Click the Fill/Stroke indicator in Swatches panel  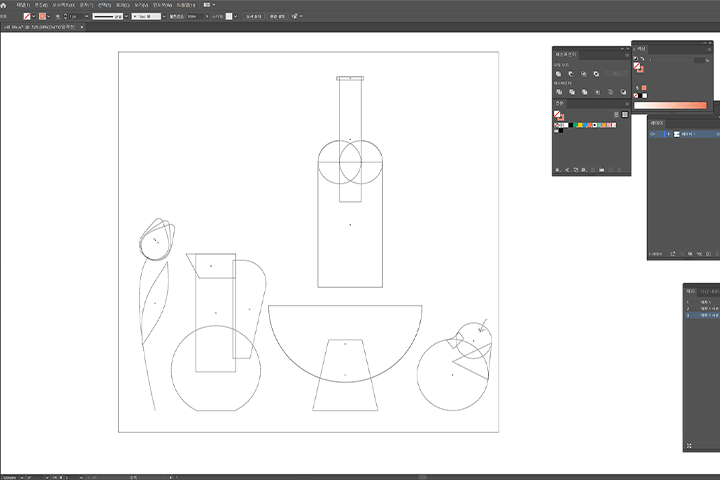click(x=559, y=115)
